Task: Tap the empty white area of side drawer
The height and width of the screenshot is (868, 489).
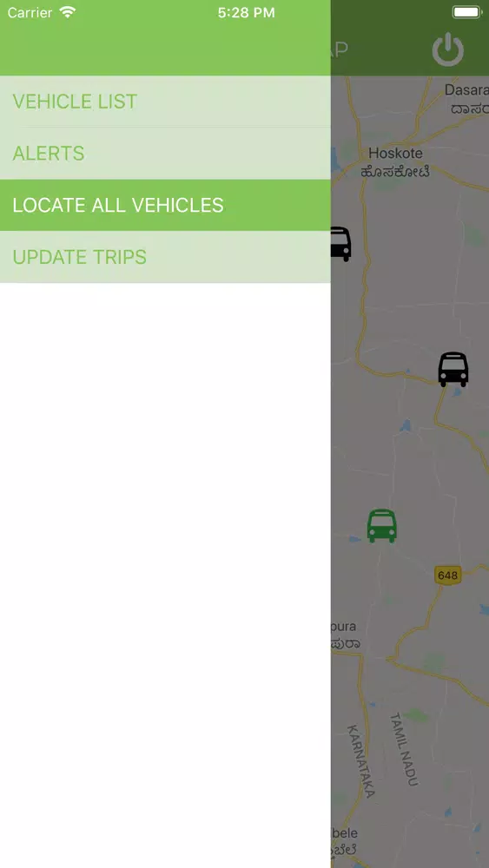Action: tap(165, 575)
